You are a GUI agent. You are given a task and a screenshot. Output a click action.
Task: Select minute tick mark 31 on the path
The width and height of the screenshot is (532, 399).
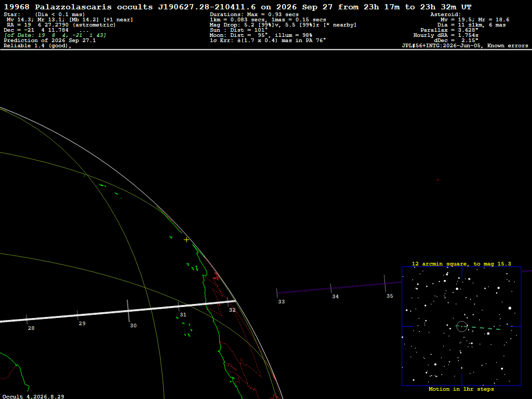click(x=179, y=306)
